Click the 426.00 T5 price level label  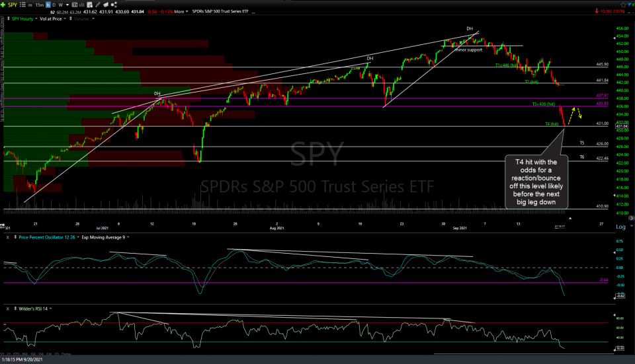pos(602,143)
